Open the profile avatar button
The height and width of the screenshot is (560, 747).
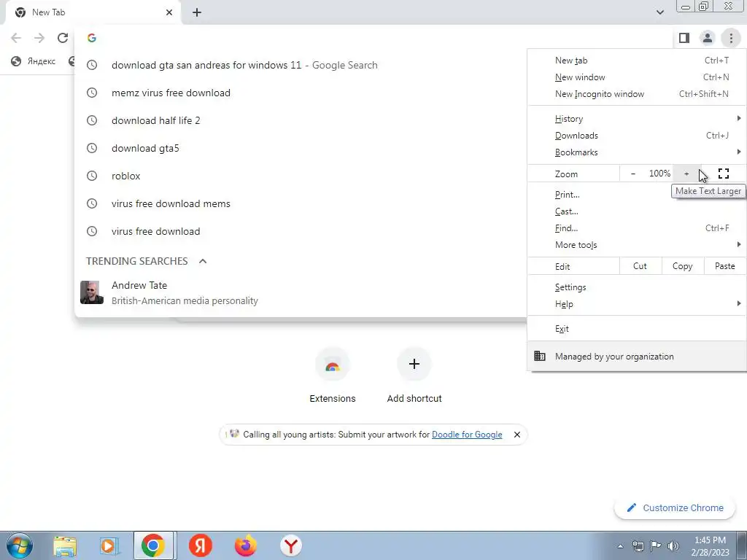click(708, 38)
